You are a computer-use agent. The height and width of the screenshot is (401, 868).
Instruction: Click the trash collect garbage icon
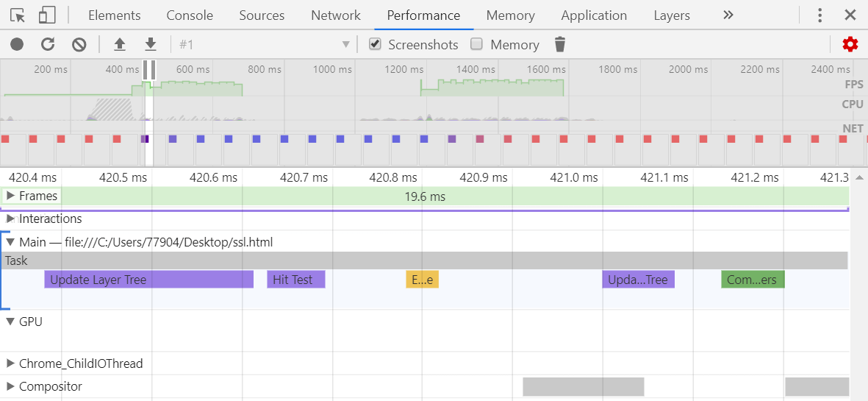point(560,45)
